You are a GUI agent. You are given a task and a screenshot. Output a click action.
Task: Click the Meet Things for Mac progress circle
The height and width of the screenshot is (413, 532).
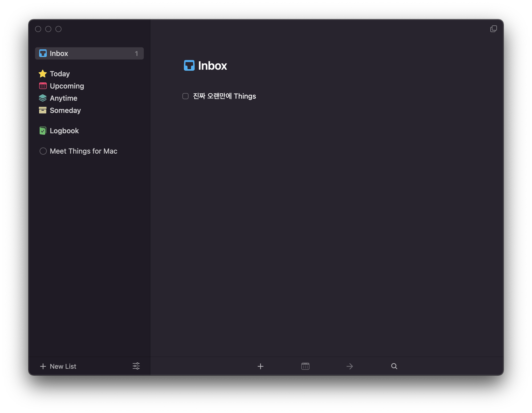pos(43,151)
